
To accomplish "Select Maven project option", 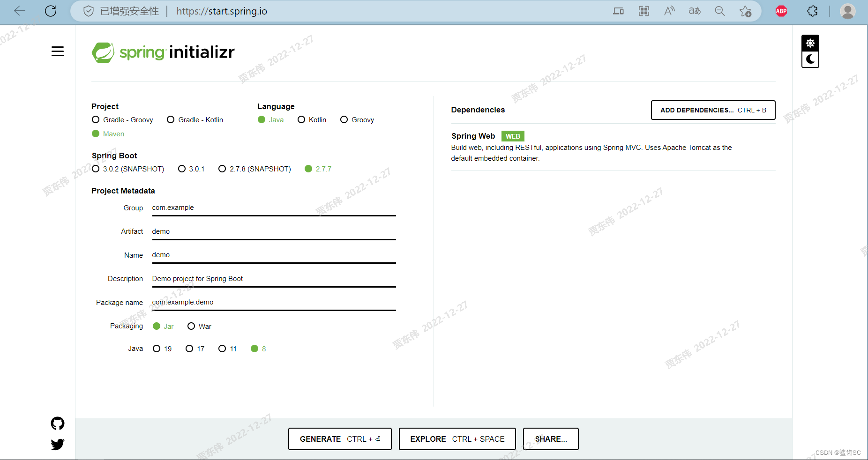I will point(108,134).
